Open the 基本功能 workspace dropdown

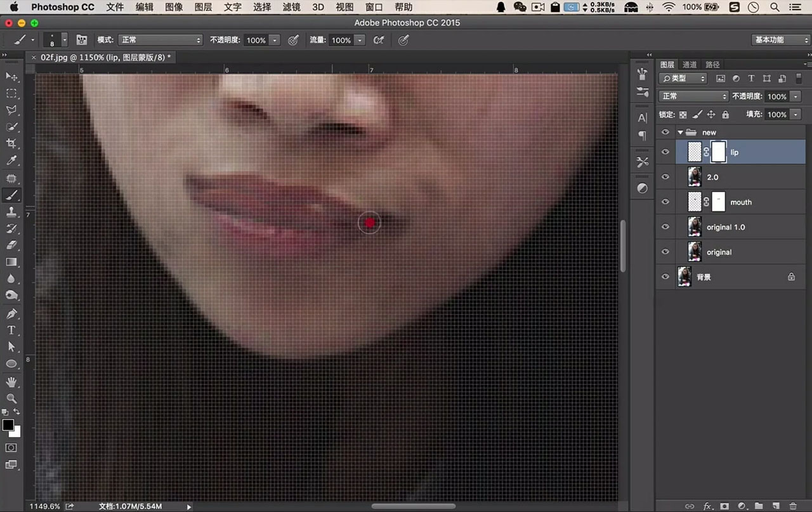pyautogui.click(x=780, y=40)
